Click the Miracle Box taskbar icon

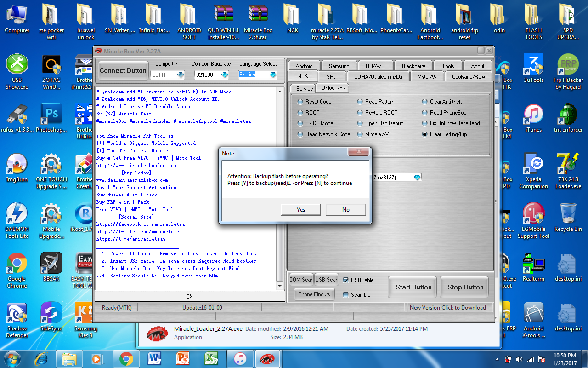pos(267,358)
